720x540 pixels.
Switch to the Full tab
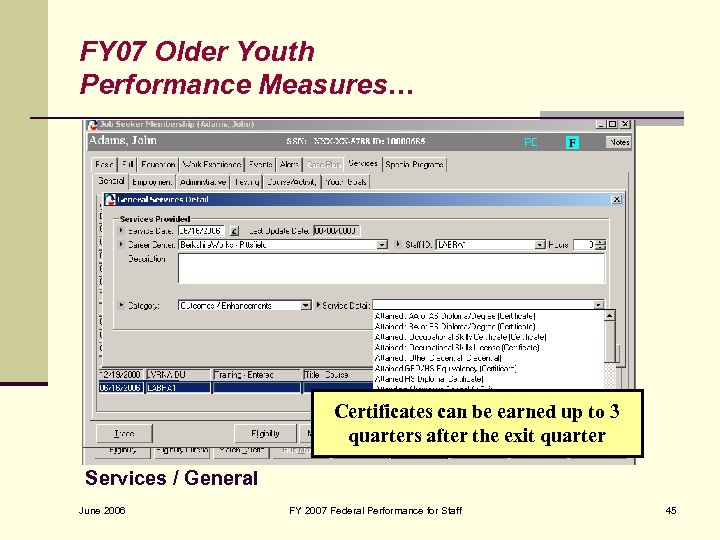pyautogui.click(x=128, y=164)
